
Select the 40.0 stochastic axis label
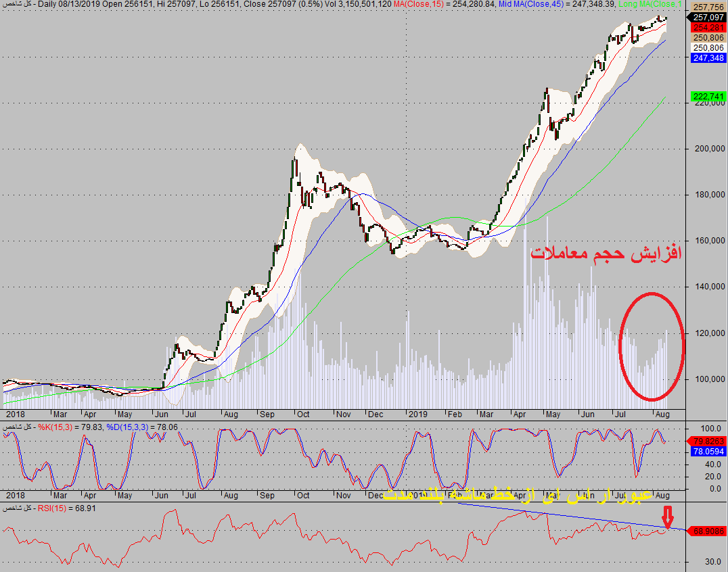tap(712, 464)
